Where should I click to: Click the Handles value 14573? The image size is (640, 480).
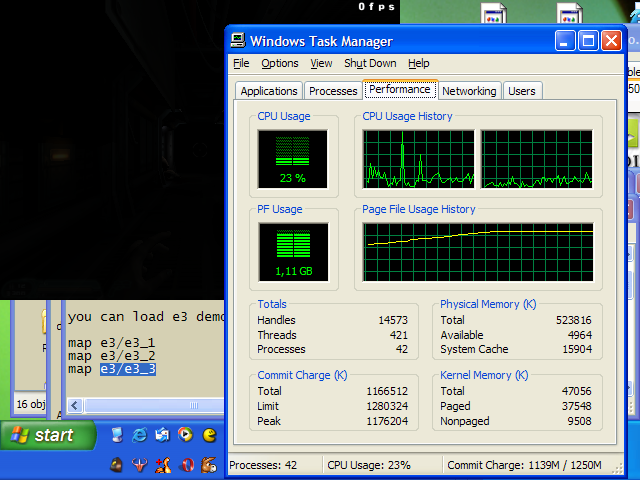click(393, 320)
